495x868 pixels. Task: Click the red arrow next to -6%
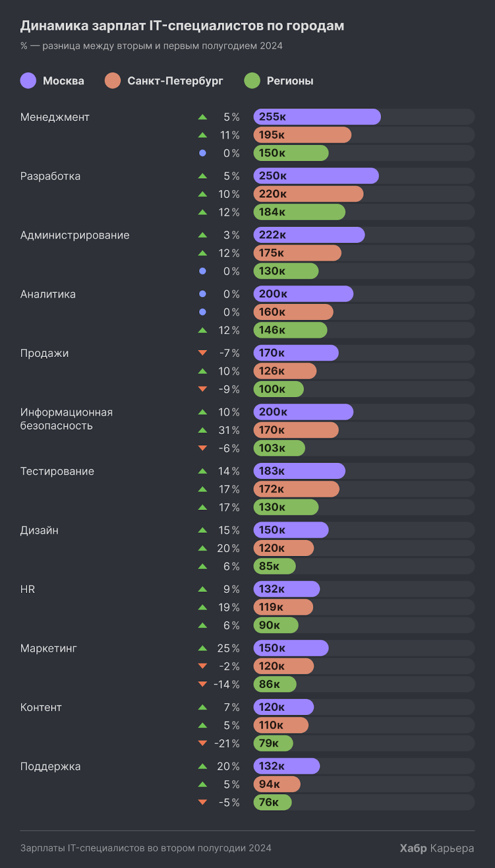click(202, 448)
